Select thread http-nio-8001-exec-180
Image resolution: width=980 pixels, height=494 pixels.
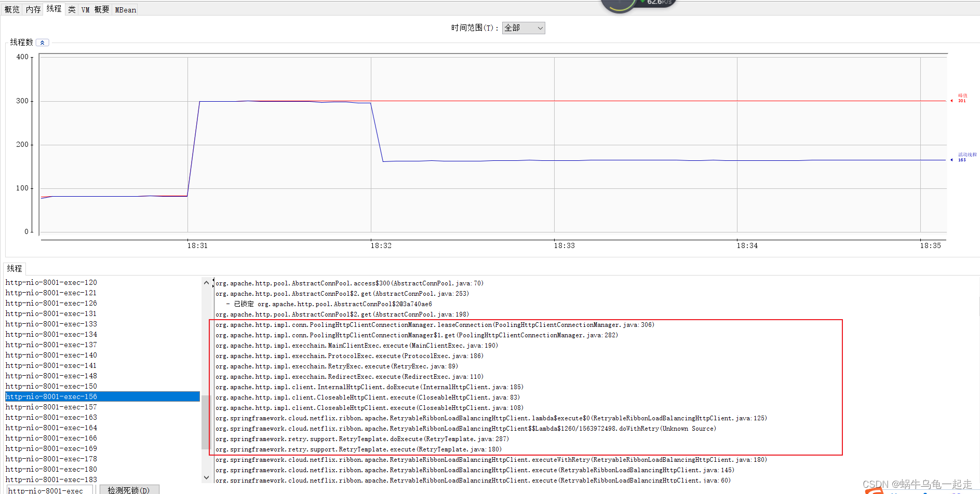(102, 469)
